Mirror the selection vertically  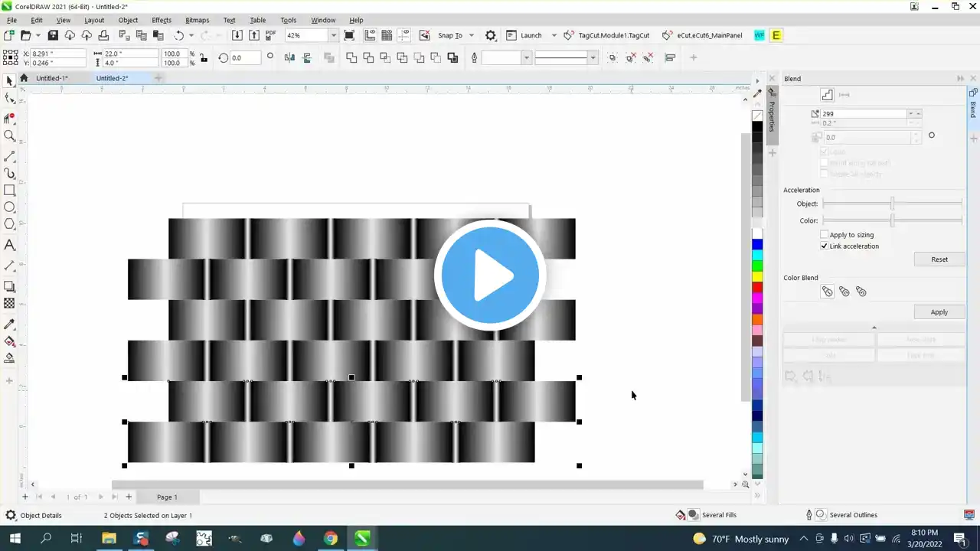(307, 57)
